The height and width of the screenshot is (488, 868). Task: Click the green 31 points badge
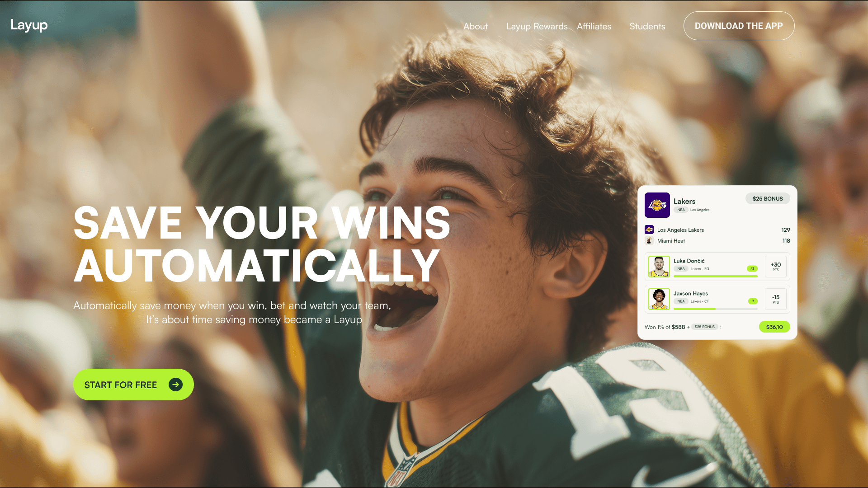pos(752,268)
